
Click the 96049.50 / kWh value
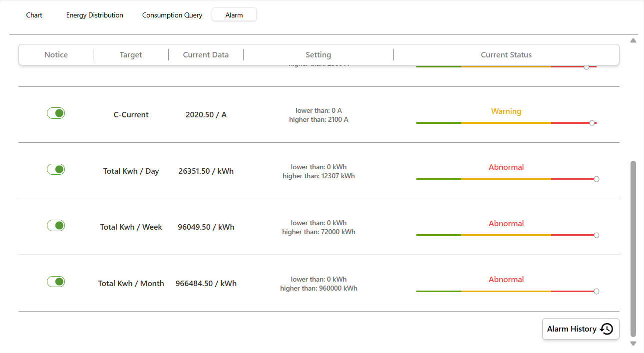[206, 227]
